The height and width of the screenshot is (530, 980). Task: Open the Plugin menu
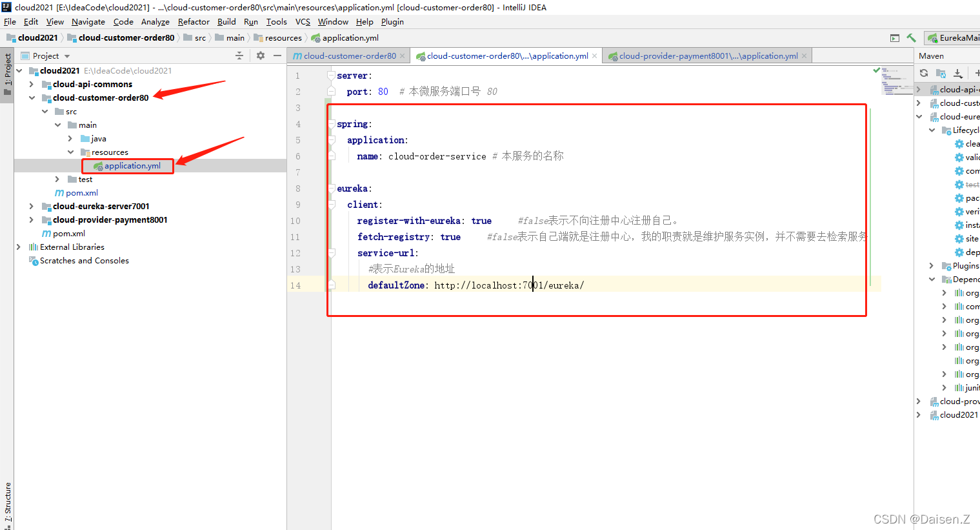[x=392, y=21]
